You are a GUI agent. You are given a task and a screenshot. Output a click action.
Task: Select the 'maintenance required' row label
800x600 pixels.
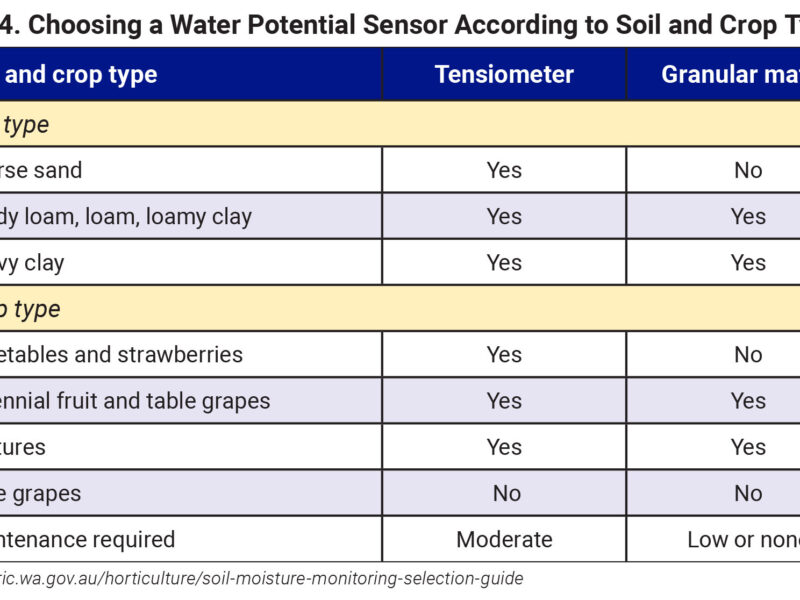tap(88, 539)
